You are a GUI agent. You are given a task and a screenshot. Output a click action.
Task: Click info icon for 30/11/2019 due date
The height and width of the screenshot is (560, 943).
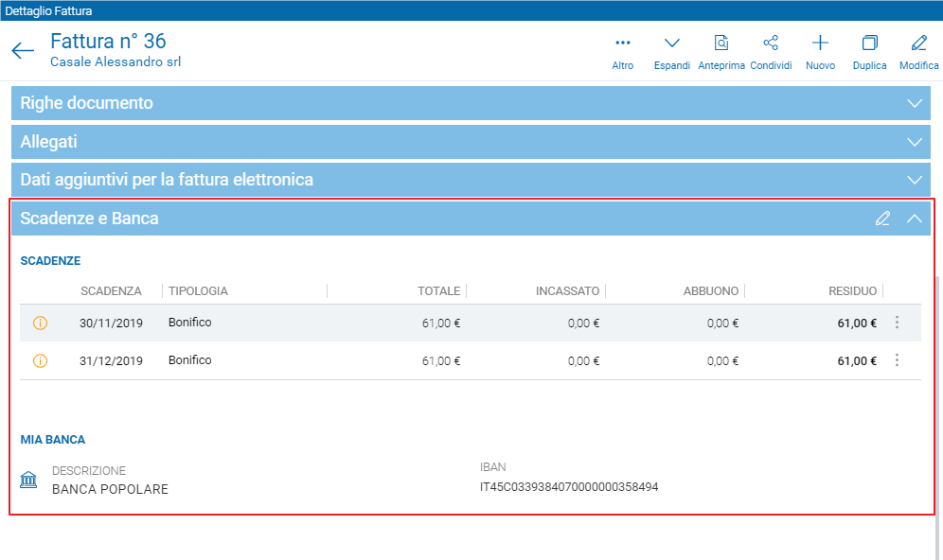(x=41, y=324)
